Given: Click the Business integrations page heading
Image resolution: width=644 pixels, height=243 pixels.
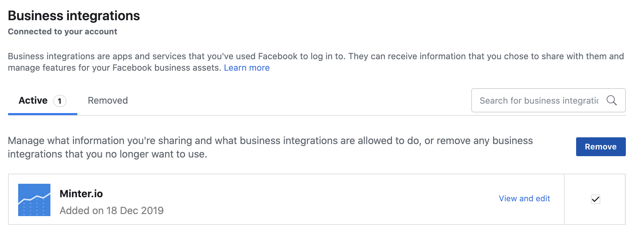Looking at the screenshot, I should (74, 16).
